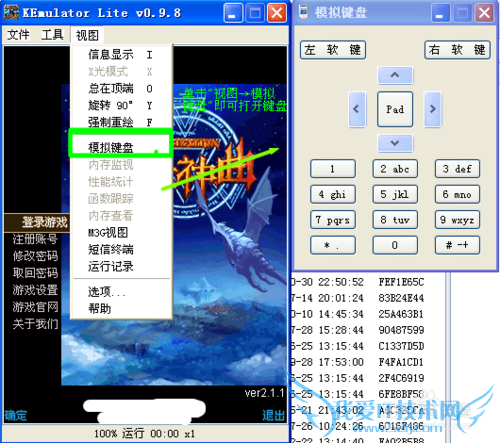Minimize the KEmulator Lite window
This screenshot has width=500, height=443.
point(233,13)
